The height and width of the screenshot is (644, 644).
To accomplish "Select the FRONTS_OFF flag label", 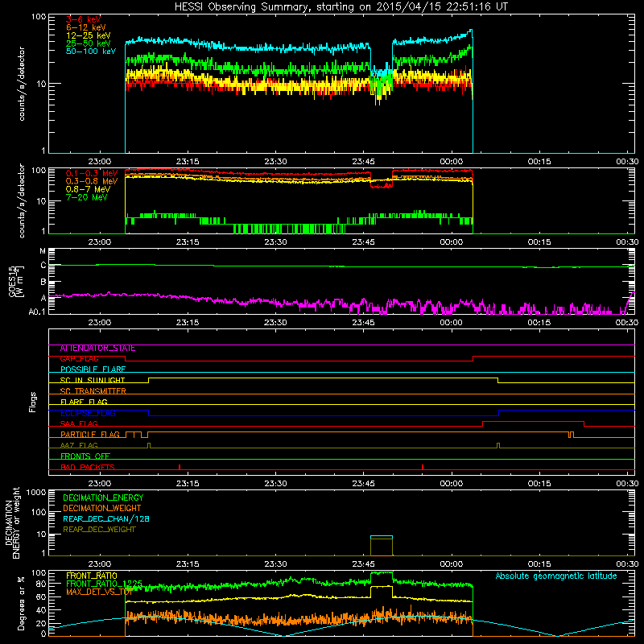I will 85,456.
